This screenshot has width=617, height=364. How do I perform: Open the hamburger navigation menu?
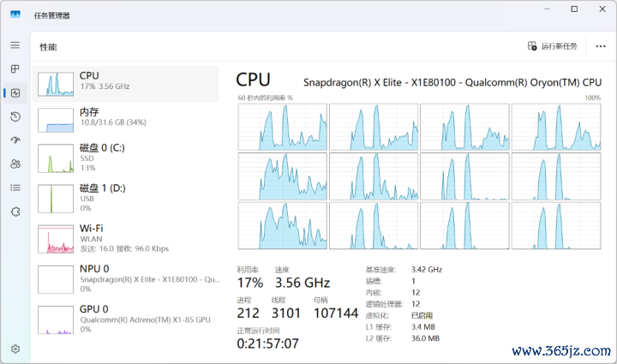[x=15, y=45]
